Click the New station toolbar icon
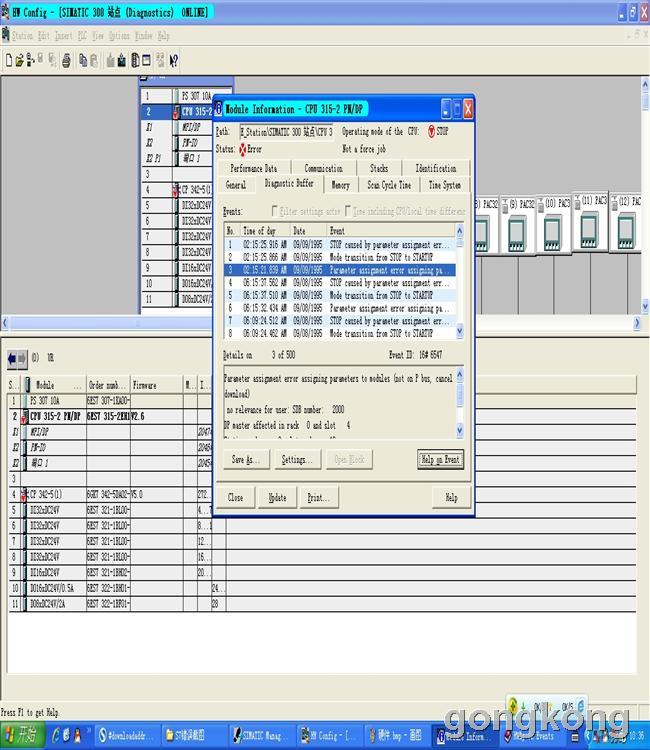 point(9,60)
